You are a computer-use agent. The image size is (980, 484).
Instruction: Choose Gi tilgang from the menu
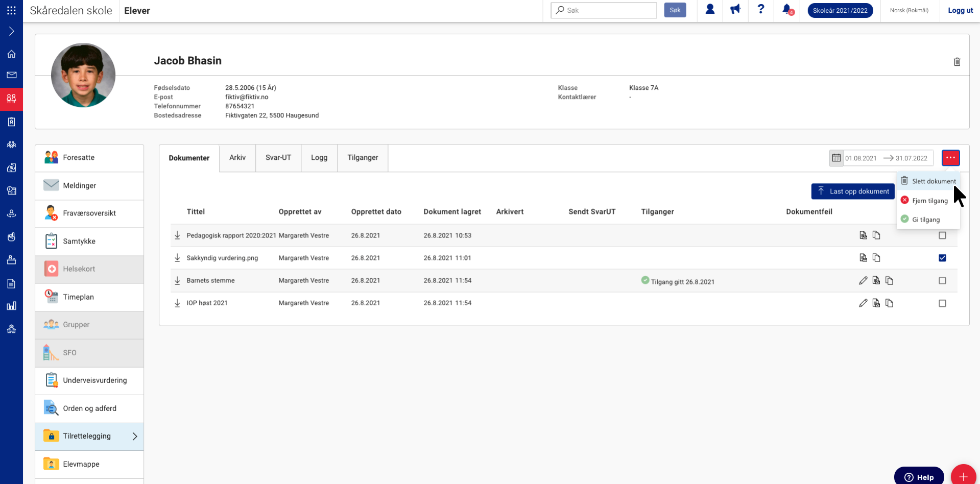(x=928, y=220)
